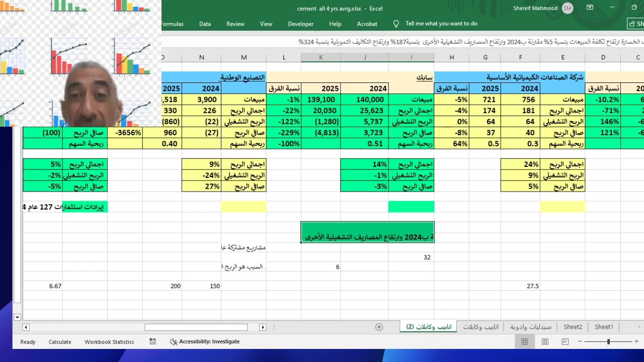Select cell with value 20,030
This screenshot has width=644, height=362.
coord(321,111)
